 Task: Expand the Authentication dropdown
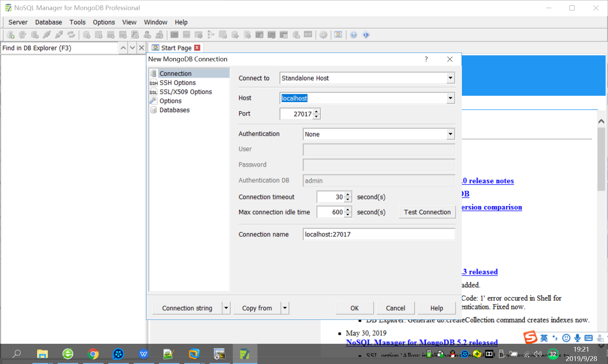point(450,134)
